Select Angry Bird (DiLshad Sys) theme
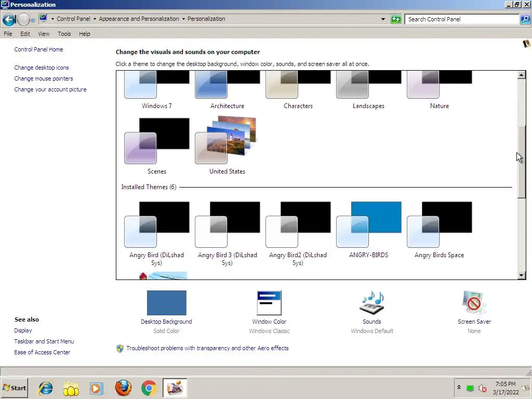Screen dimensions: 532x399 point(157,234)
